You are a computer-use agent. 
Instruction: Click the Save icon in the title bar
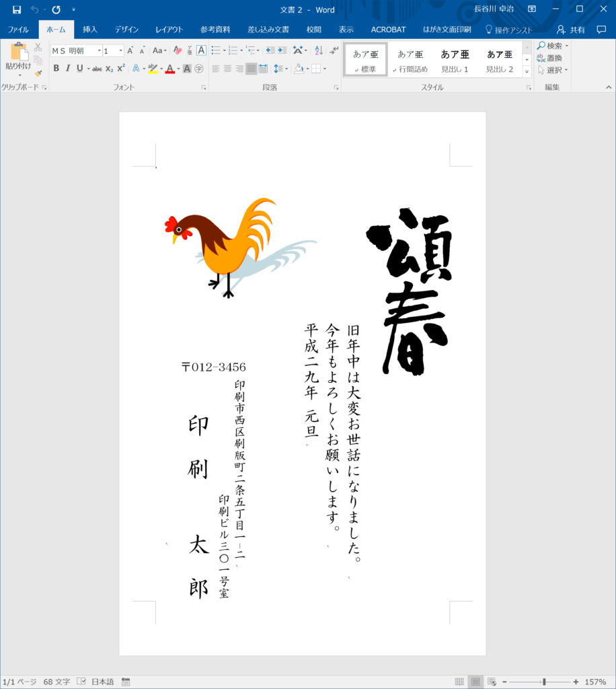(17, 9)
